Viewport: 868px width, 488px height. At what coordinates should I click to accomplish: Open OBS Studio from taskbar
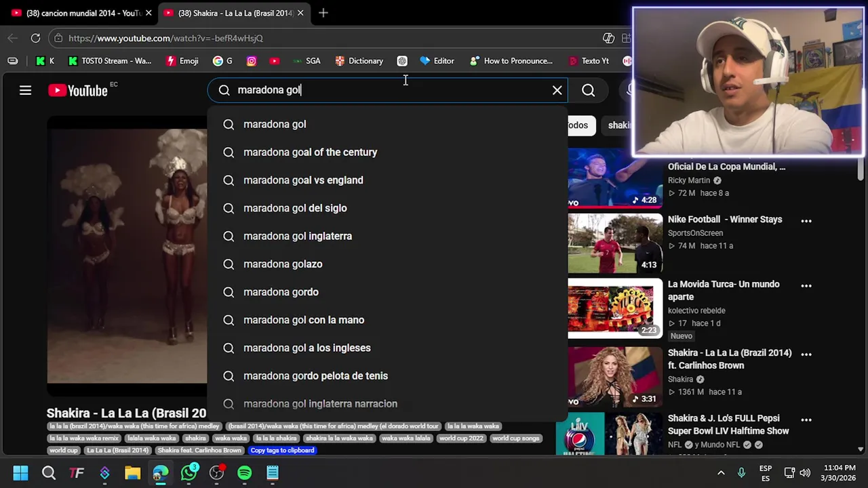coord(216,473)
